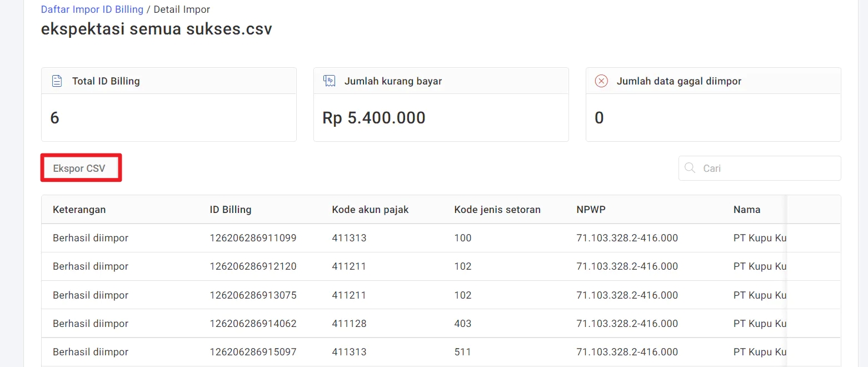Click the Kode akun pajak column header
This screenshot has width=868, height=367.
pyautogui.click(x=370, y=210)
